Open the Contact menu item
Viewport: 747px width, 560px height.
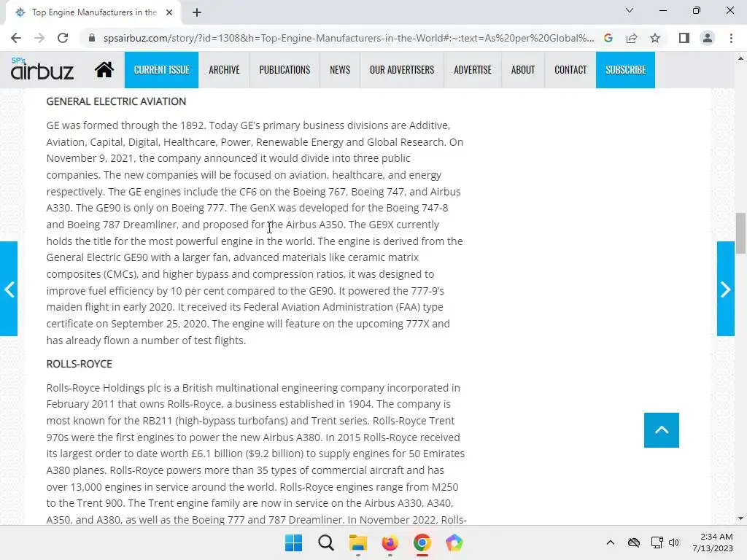pyautogui.click(x=570, y=70)
